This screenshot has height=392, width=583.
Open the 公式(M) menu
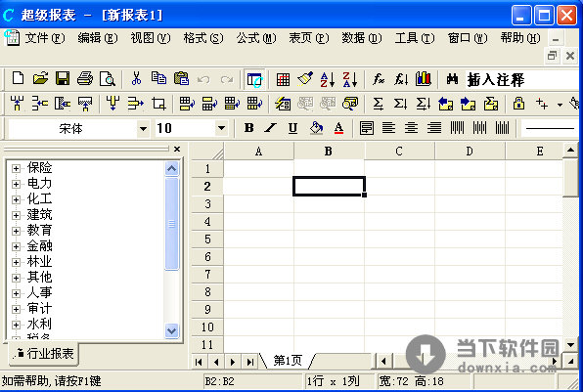(x=256, y=38)
